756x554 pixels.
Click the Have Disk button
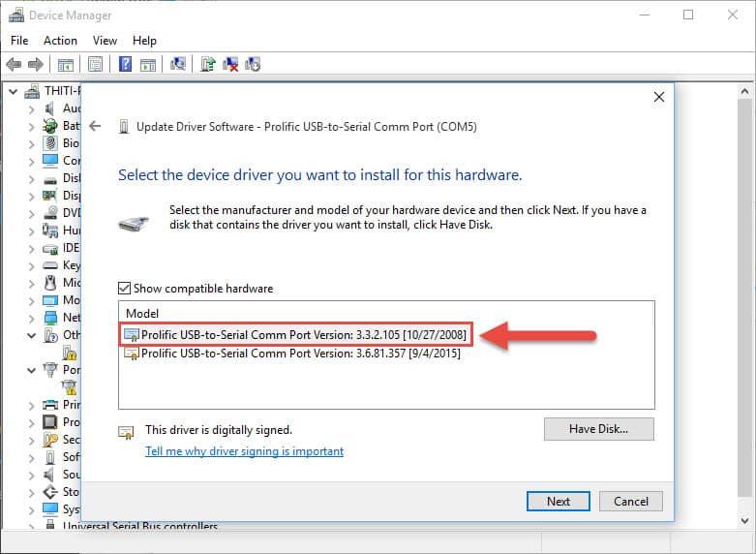pyautogui.click(x=598, y=428)
